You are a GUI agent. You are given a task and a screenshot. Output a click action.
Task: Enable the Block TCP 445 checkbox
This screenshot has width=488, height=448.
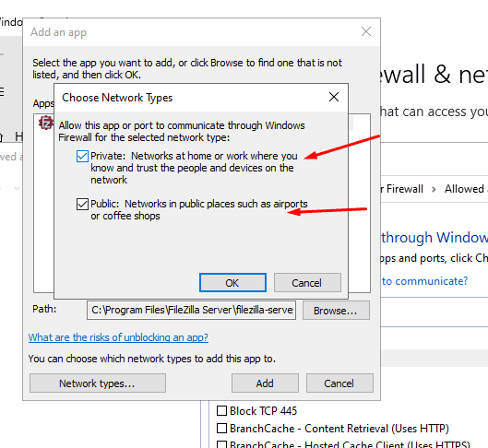[x=221, y=411]
